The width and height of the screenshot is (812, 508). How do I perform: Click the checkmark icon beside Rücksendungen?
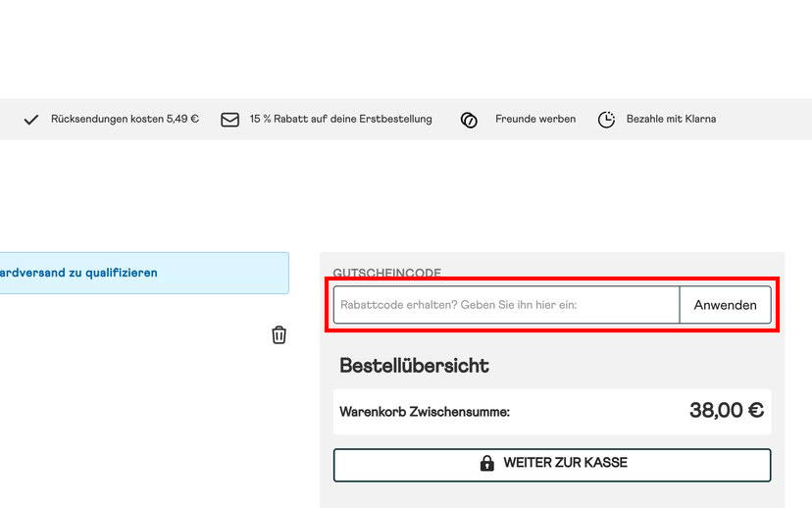(31, 120)
